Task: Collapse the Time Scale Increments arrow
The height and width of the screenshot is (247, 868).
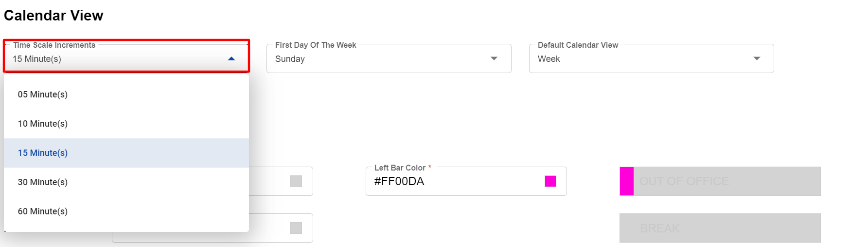Action: point(231,59)
